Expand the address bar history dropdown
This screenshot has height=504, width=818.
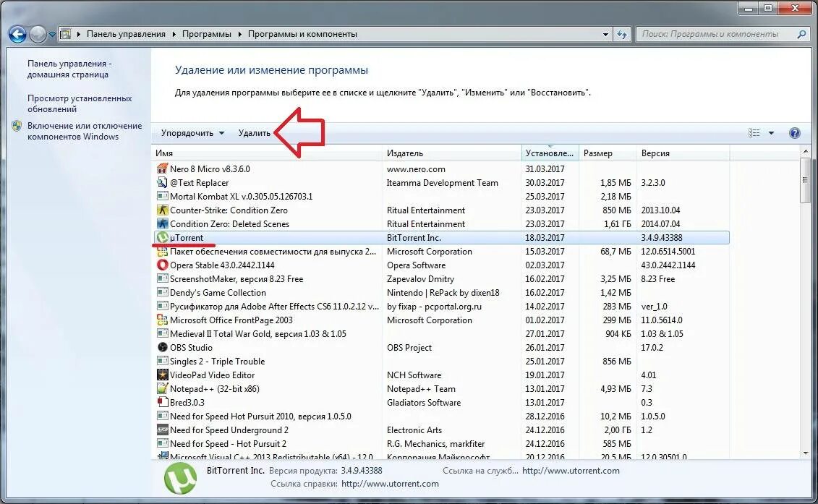tap(605, 35)
